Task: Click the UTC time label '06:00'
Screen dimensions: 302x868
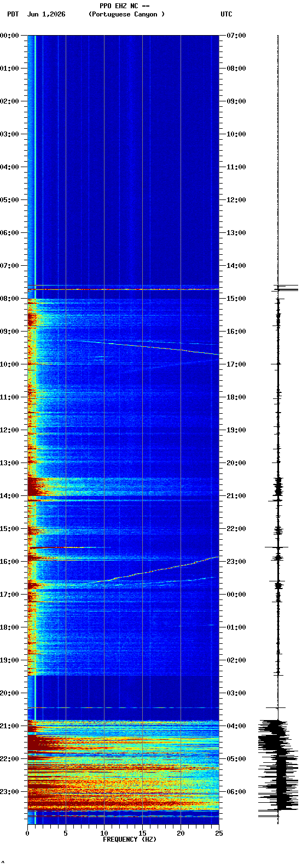Action: (236, 792)
